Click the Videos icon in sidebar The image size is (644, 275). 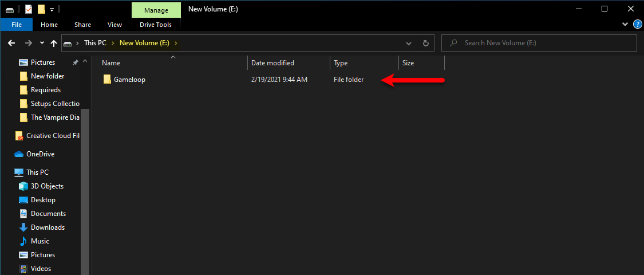point(23,269)
